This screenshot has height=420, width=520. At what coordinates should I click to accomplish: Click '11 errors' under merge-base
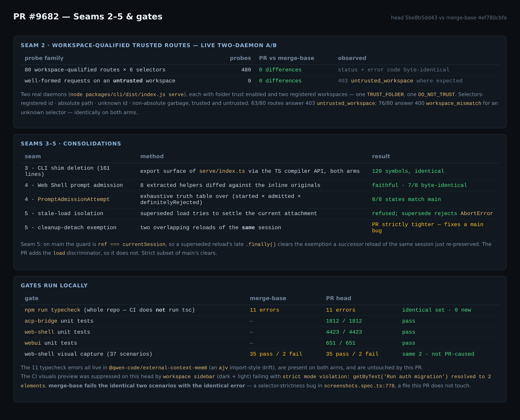[x=265, y=310]
